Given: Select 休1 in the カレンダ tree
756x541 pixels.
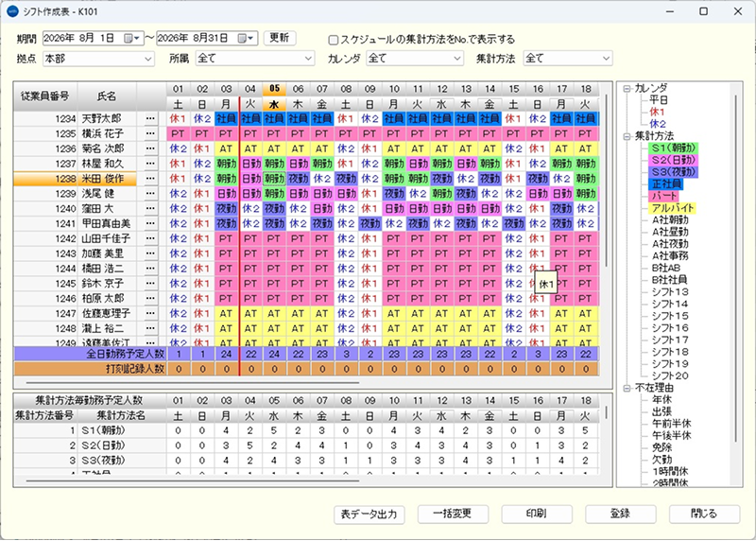Looking at the screenshot, I should 657,113.
